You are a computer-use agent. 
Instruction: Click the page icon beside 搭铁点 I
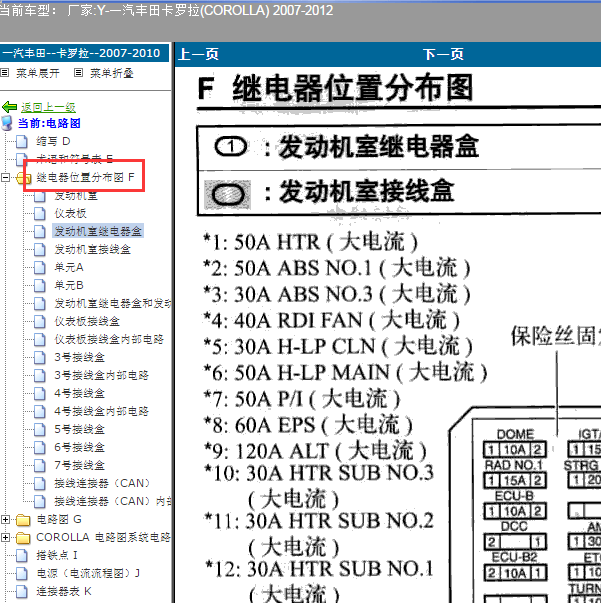[22, 555]
